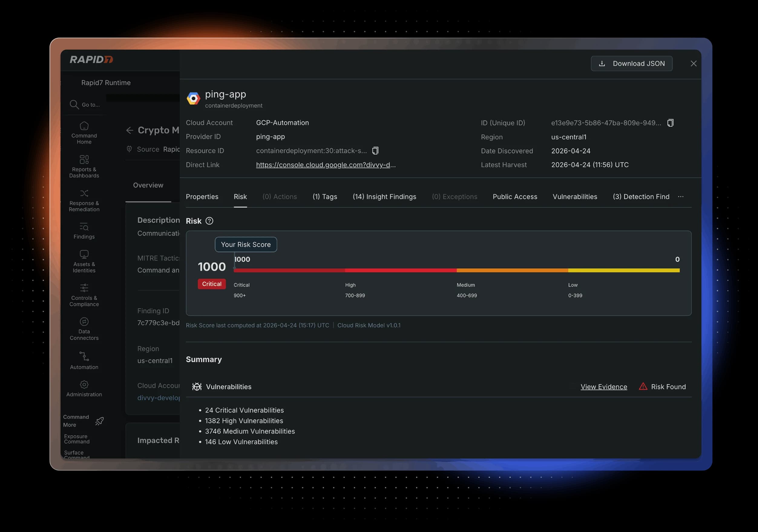Image resolution: width=758 pixels, height=532 pixels.
Task: Click the 24 Critical Vulnerabilities entry
Action: tap(244, 410)
